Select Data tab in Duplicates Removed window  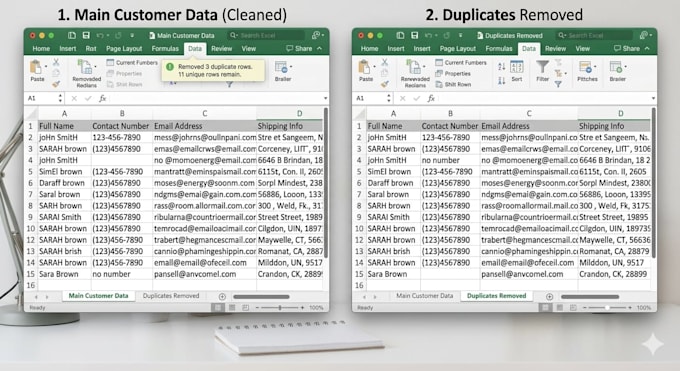(529, 49)
